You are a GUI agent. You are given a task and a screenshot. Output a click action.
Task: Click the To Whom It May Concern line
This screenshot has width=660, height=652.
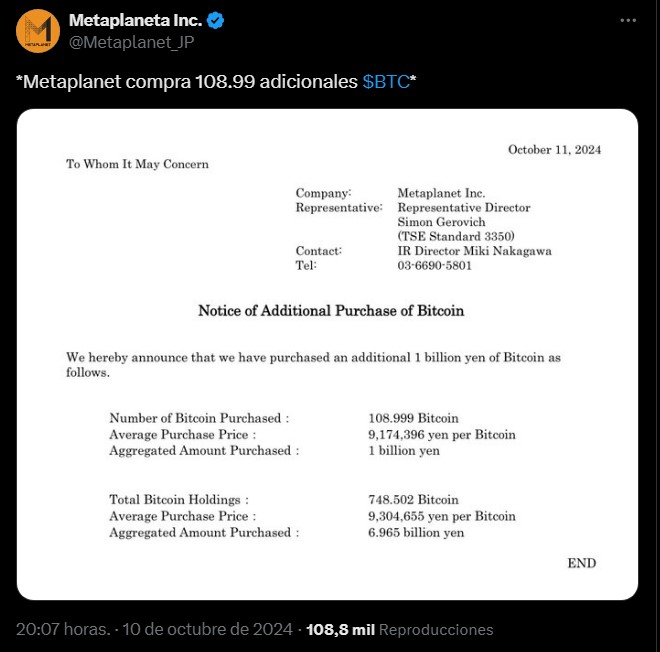(137, 164)
